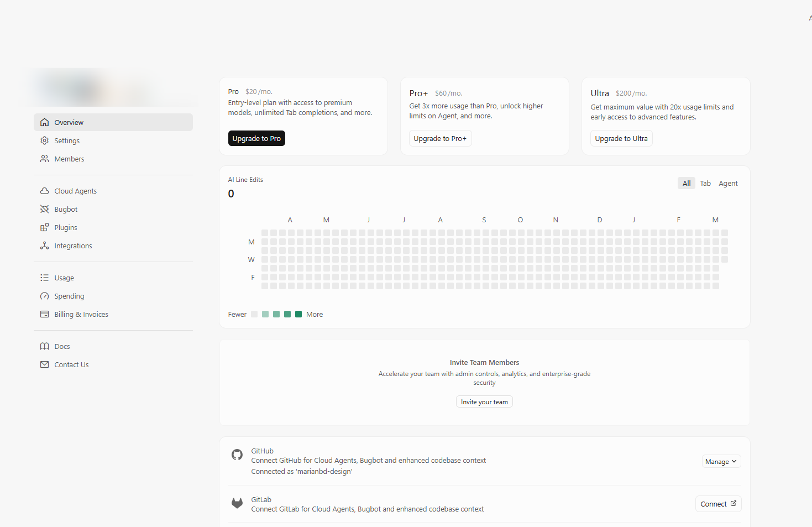Click the Overview home icon
Image resolution: width=812 pixels, height=527 pixels.
(x=45, y=122)
